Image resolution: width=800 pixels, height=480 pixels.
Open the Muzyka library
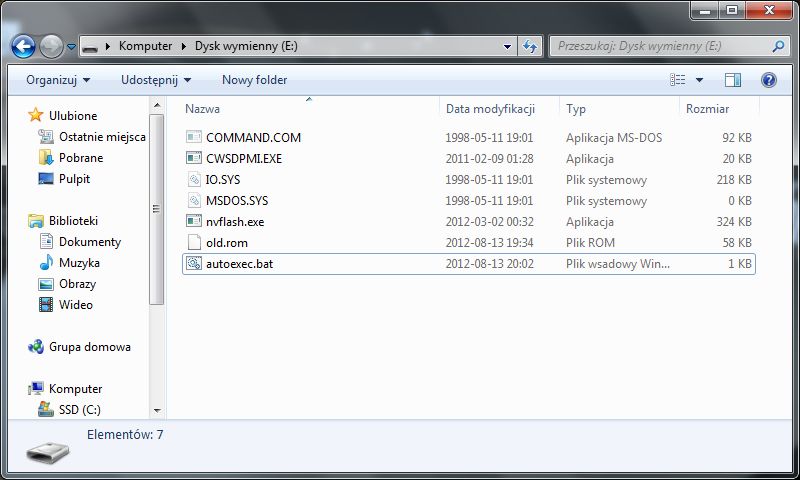click(79, 263)
